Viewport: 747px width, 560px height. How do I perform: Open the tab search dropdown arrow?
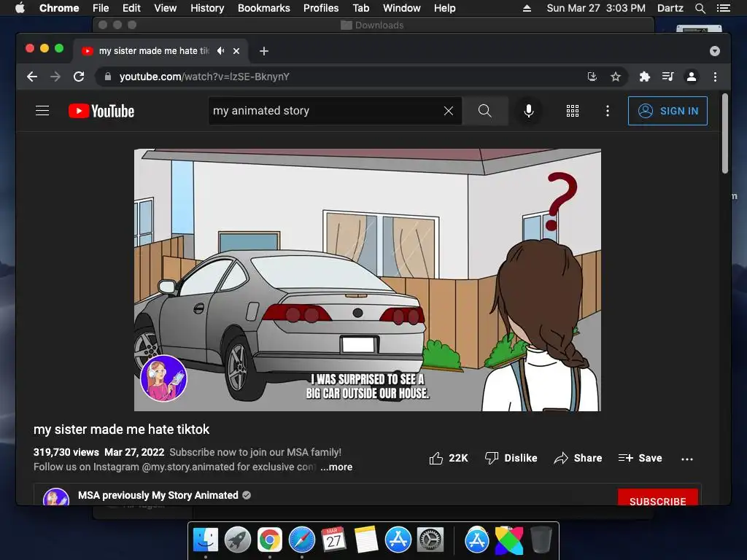click(715, 51)
